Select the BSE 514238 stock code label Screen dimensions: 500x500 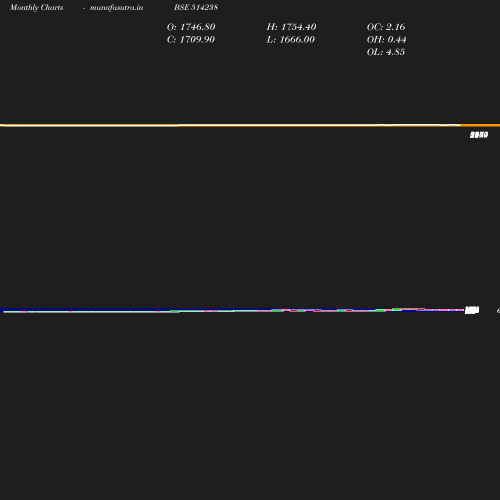tap(196, 7)
